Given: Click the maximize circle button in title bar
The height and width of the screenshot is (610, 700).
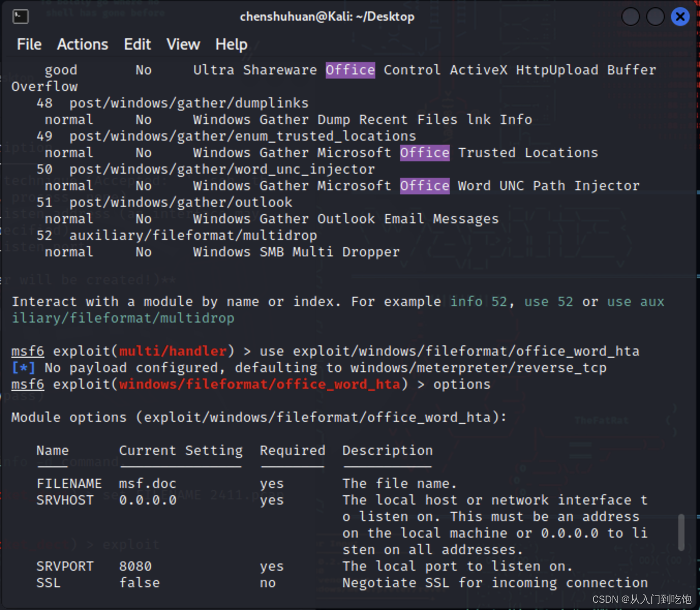Looking at the screenshot, I should 655,17.
